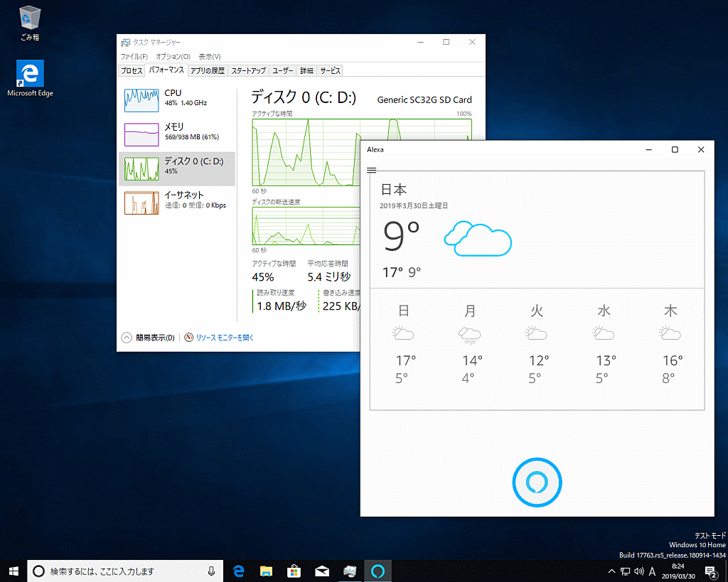Collapse with 簡易表示 chevron button
Image resolution: width=728 pixels, height=582 pixels.
point(127,338)
